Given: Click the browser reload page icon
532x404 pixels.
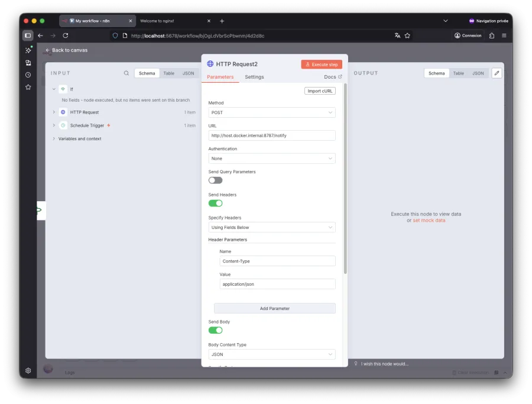Looking at the screenshot, I should [66, 35].
